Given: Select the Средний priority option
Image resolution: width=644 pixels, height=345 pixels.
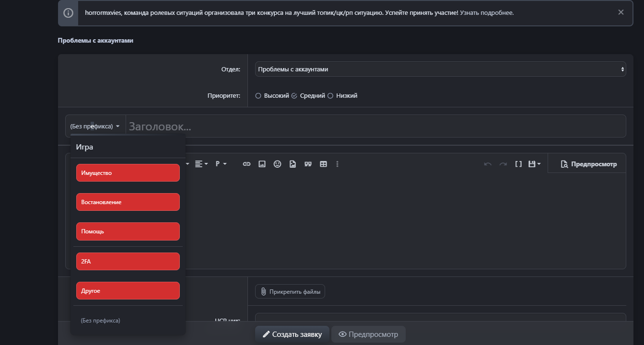Looking at the screenshot, I should point(294,96).
